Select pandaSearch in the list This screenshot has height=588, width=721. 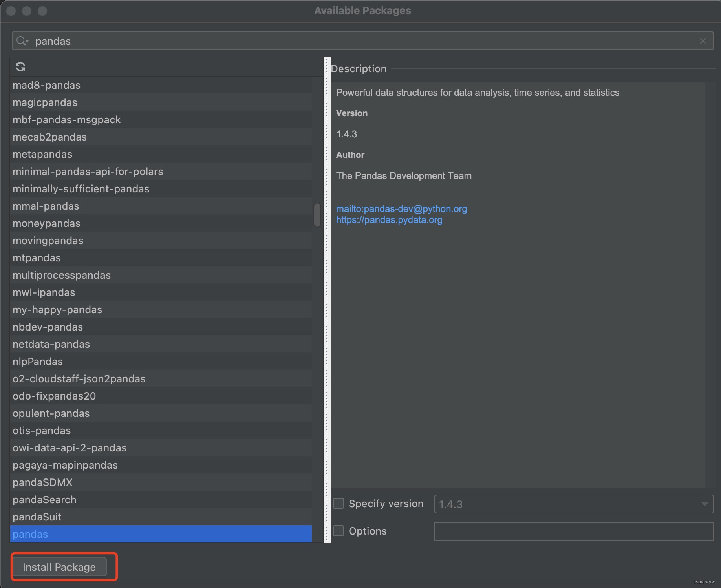click(161, 500)
